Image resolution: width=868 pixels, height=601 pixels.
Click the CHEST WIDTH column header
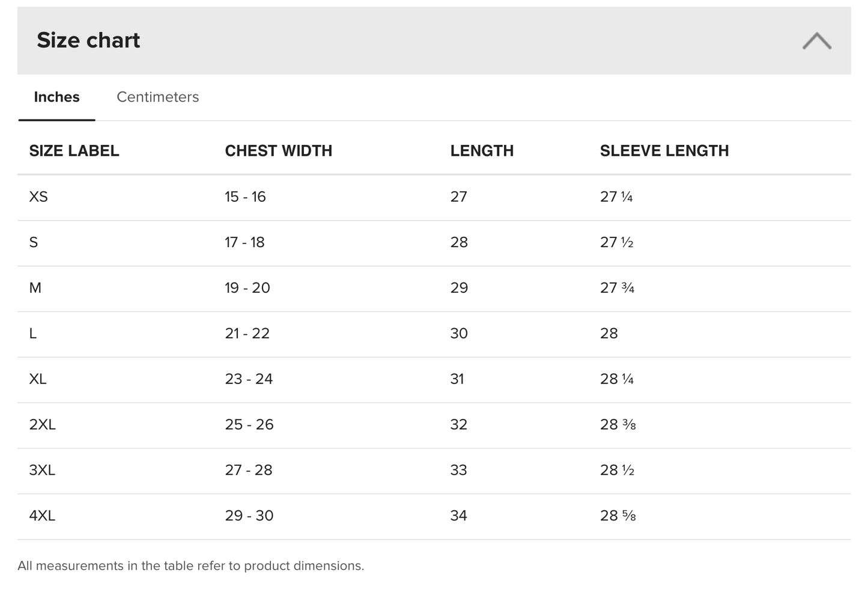pyautogui.click(x=279, y=151)
